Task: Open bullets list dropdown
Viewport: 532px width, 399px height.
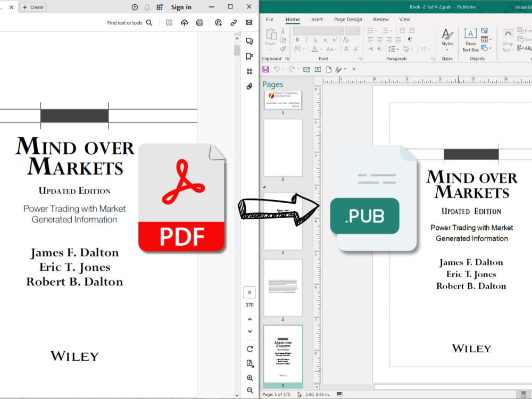Action: point(372,30)
